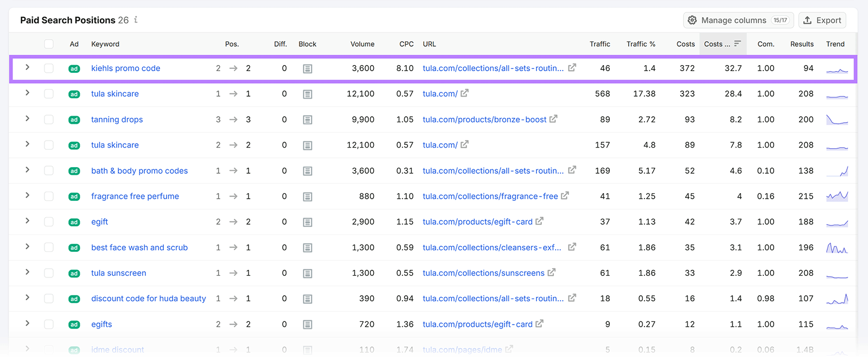Open the egifts keyword link
868x361 pixels.
(x=101, y=324)
